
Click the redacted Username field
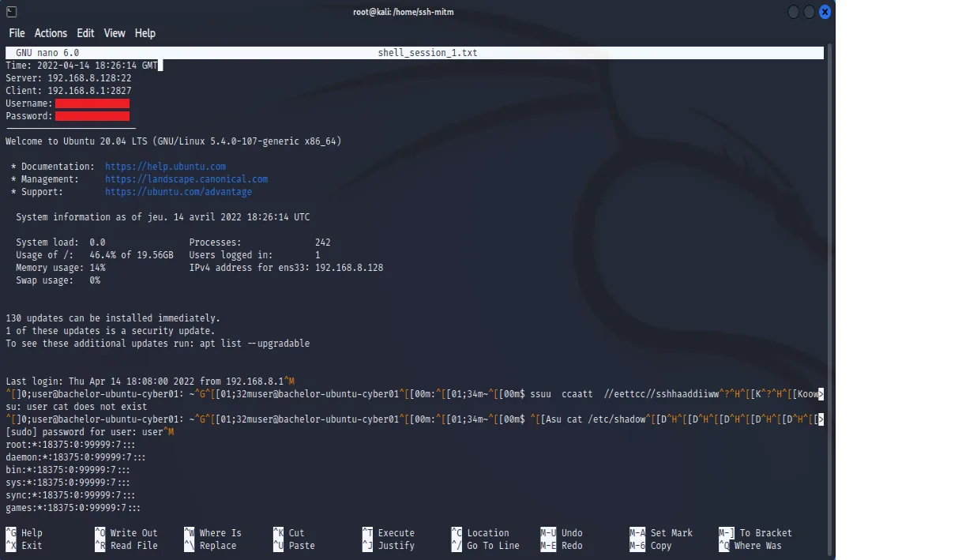tap(92, 103)
